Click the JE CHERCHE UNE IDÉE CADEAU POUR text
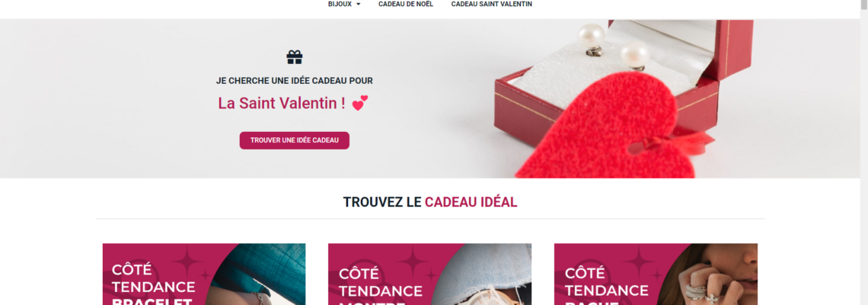 click(x=295, y=80)
